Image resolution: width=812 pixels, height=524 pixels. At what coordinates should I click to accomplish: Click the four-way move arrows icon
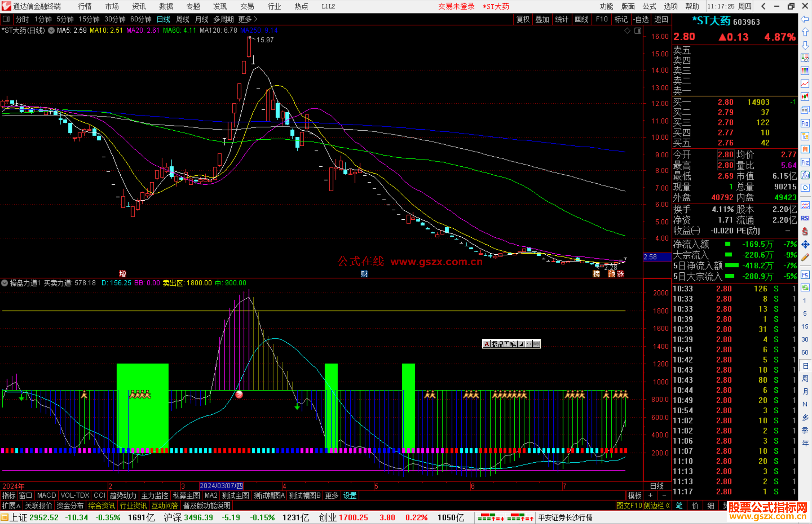[805, 245]
